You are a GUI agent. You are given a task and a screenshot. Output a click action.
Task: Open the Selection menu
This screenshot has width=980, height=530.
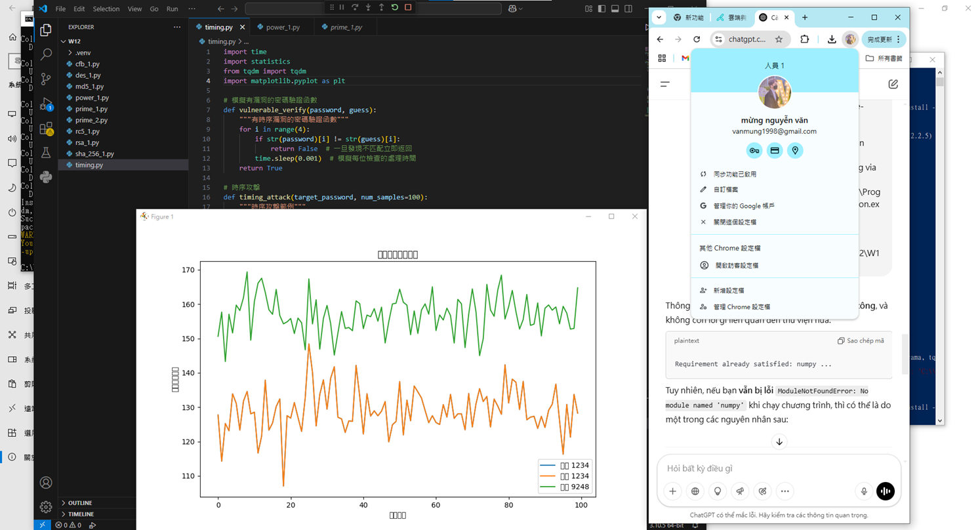[106, 9]
